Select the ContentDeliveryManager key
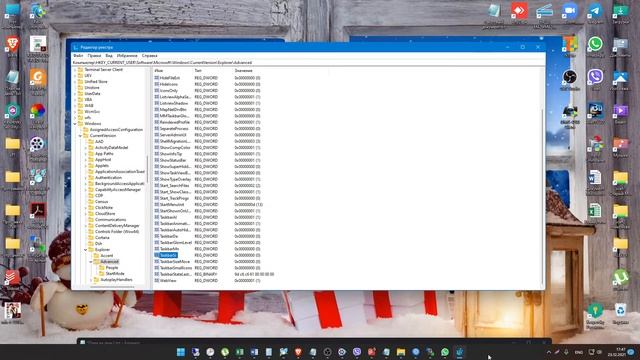The width and height of the screenshot is (640, 360). pos(117,225)
